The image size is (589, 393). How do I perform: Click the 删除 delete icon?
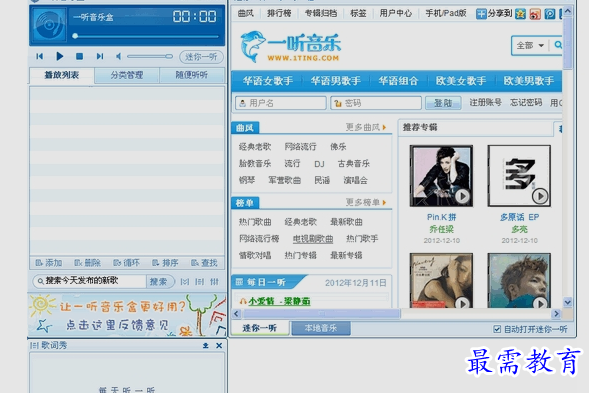point(88,263)
